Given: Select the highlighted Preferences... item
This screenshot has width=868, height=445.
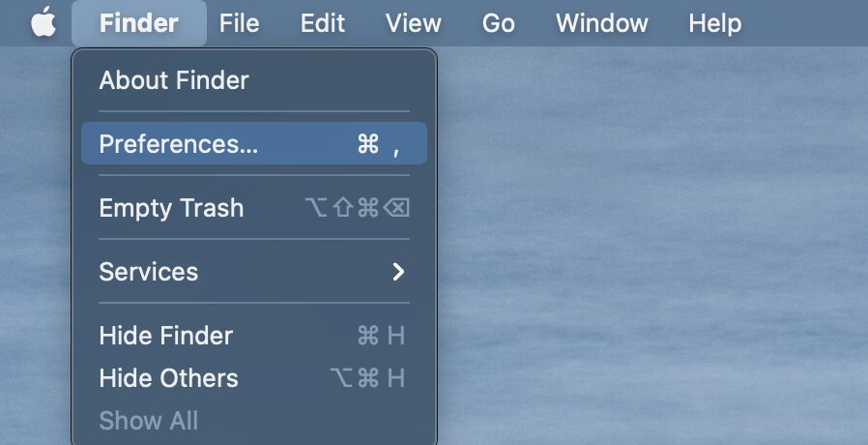Looking at the screenshot, I should coord(254,143).
